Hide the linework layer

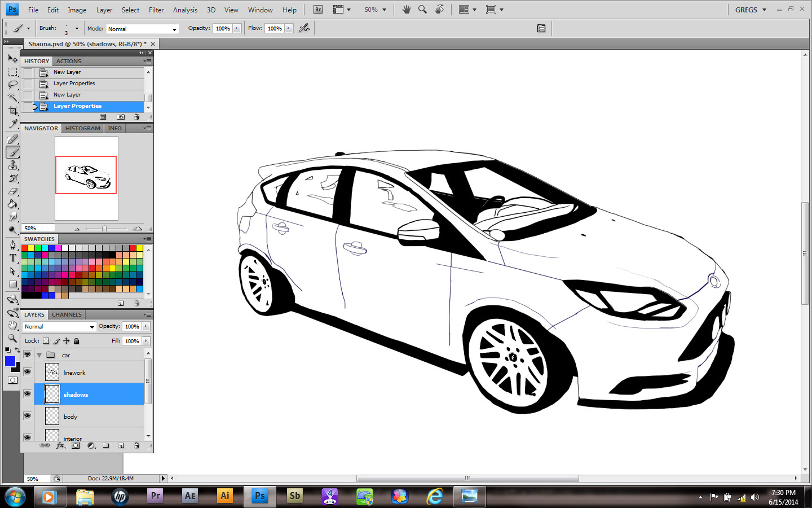point(27,372)
